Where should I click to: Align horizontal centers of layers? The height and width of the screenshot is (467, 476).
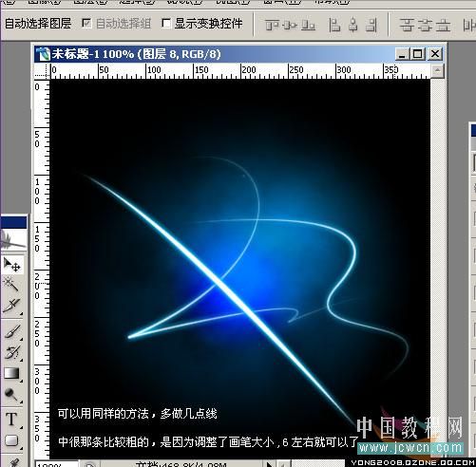[x=352, y=25]
